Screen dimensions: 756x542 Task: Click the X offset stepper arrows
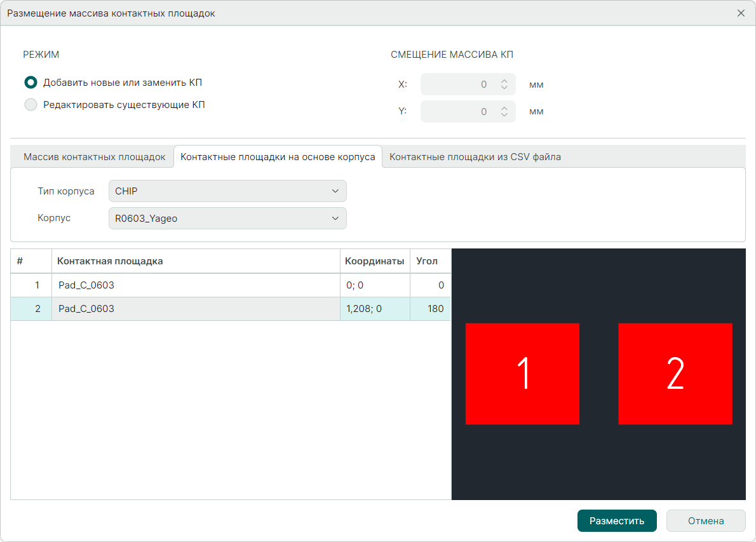click(x=504, y=85)
